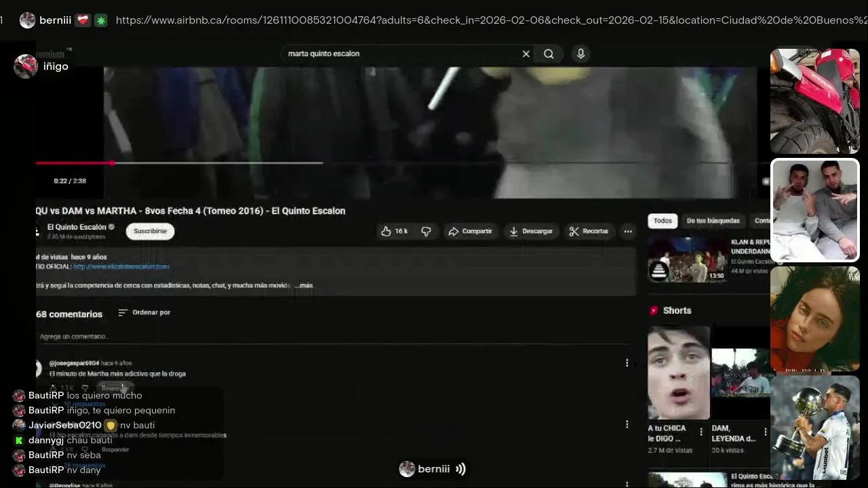Click the video title text

191,211
